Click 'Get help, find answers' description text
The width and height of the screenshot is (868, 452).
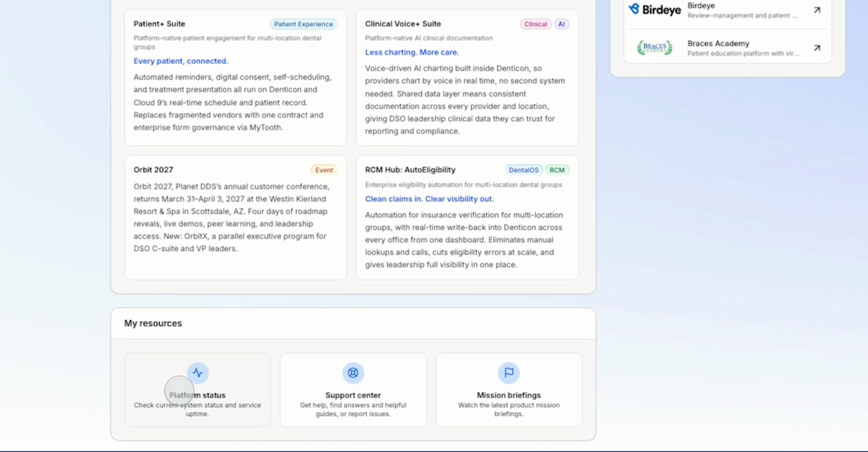tap(353, 409)
